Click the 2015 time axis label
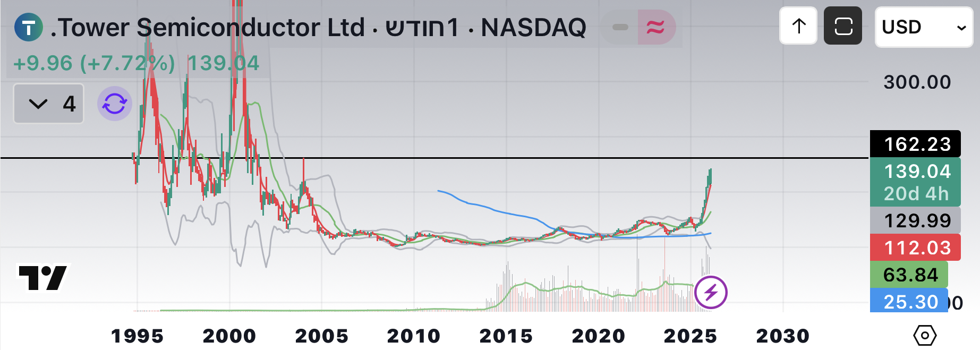Screen dimensions: 980x350 pyautogui.click(x=506, y=336)
